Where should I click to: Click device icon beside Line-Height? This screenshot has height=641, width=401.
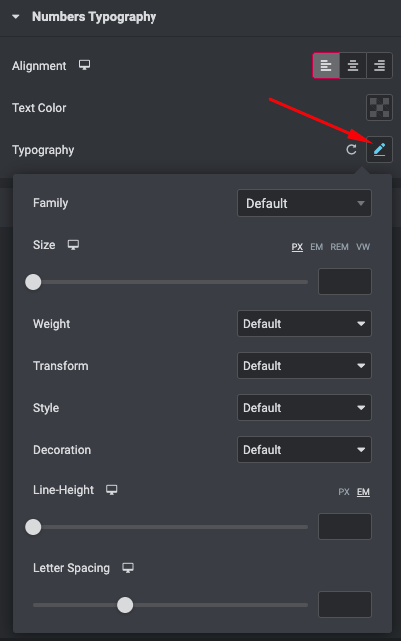(x=112, y=490)
